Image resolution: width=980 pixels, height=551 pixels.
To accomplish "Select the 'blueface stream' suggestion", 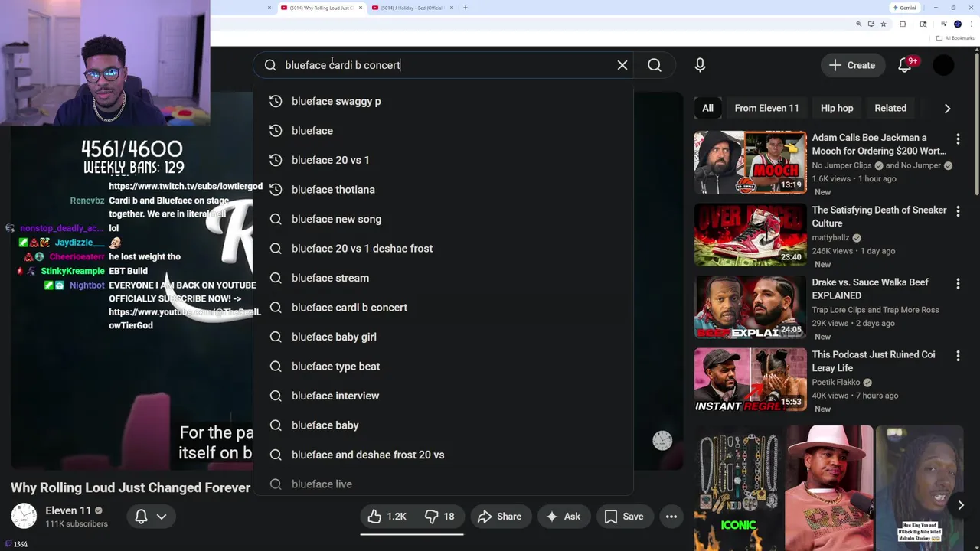I will [443, 278].
